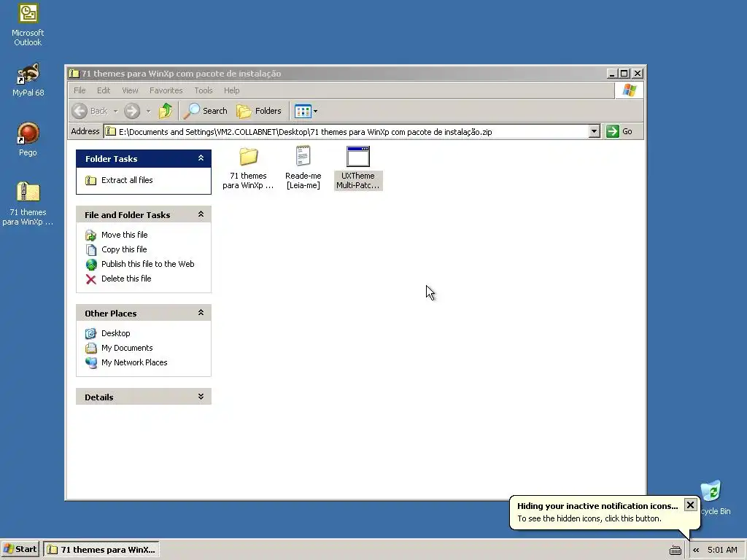Open the Search pane
747x560 pixels.
pos(205,111)
